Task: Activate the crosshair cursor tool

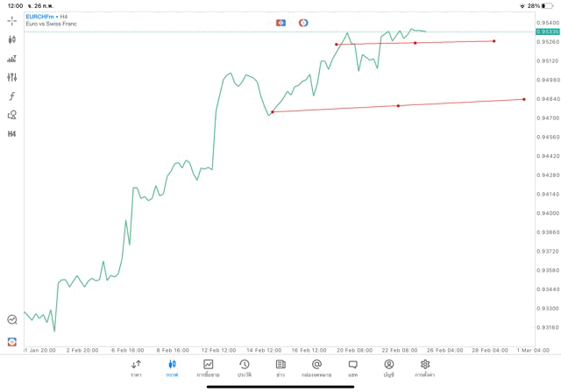Action: [x=11, y=20]
